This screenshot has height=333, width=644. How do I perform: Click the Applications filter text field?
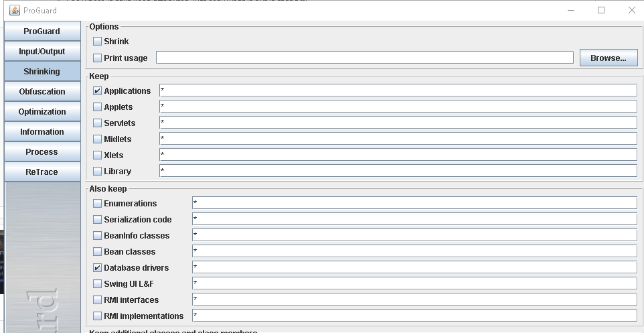coord(398,90)
